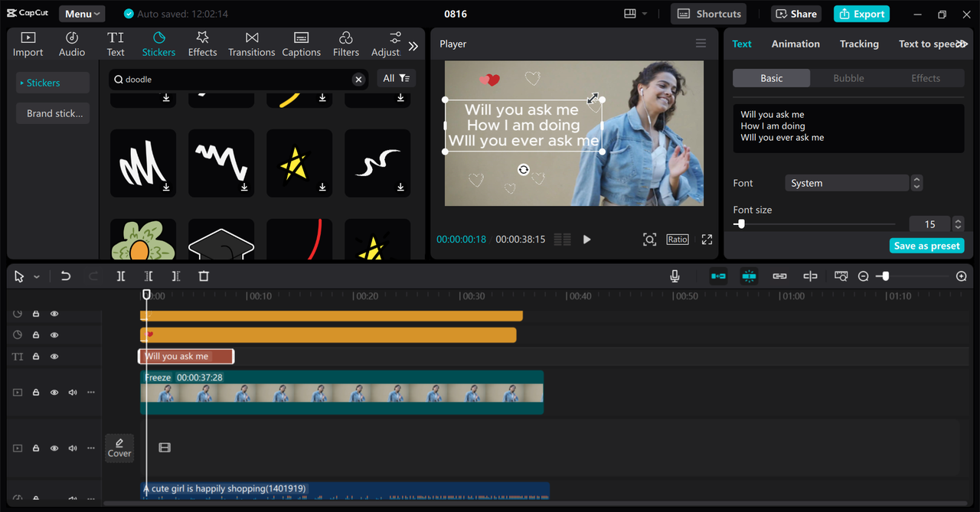The image size is (980, 512).
Task: Click the Cover edit button
Action: pyautogui.click(x=119, y=448)
